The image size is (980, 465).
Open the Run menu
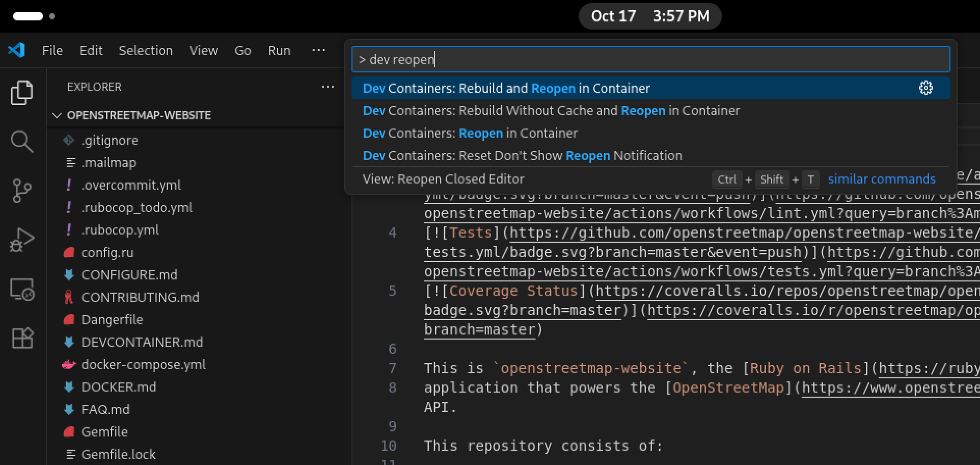pos(279,50)
